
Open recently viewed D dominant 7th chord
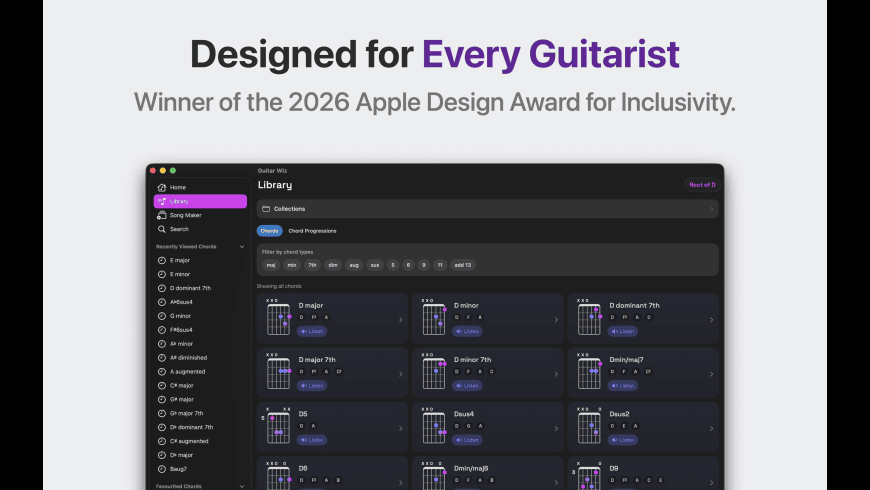pos(200,288)
